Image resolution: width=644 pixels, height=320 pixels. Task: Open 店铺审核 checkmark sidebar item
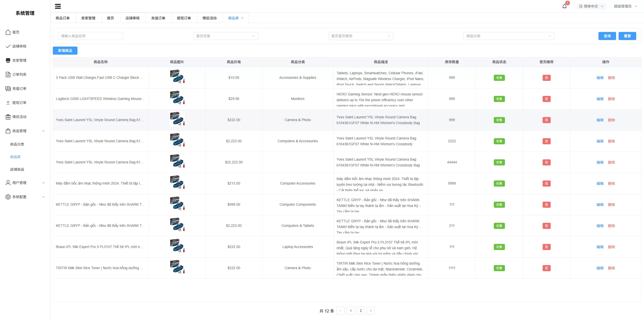click(x=8, y=46)
